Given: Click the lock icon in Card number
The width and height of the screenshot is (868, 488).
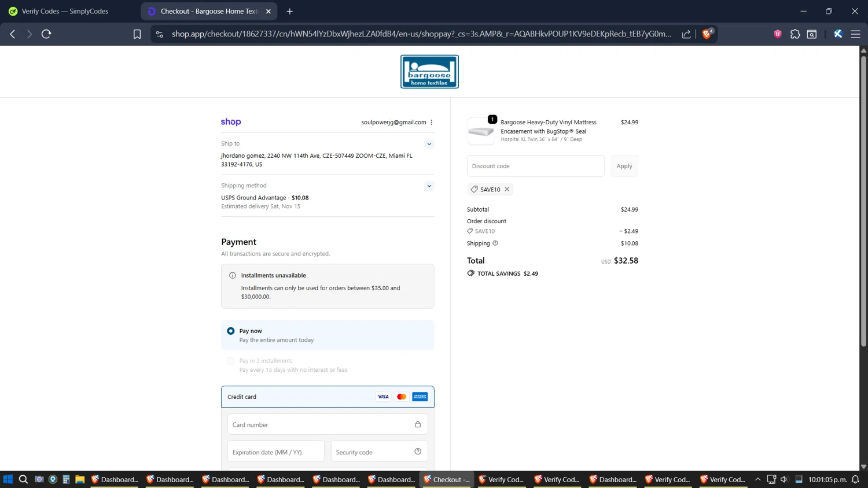Looking at the screenshot, I should (x=418, y=424).
